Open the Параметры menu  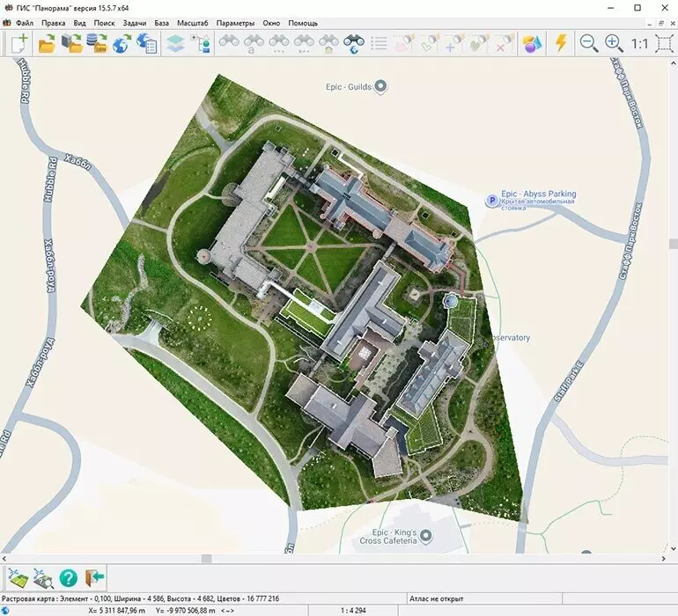(x=235, y=23)
